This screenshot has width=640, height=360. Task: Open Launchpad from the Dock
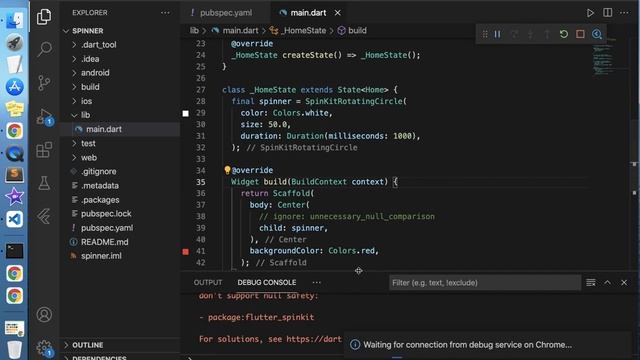(x=14, y=42)
